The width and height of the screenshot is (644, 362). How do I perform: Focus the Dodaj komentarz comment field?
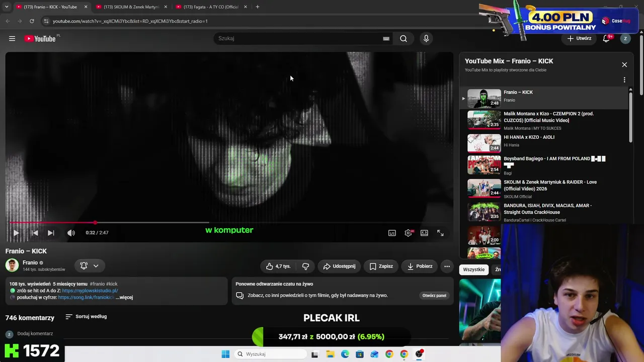click(35, 334)
